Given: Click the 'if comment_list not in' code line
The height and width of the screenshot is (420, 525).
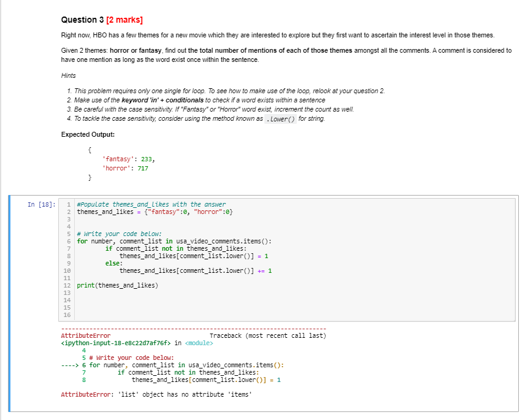Looking at the screenshot, I should [176, 249].
